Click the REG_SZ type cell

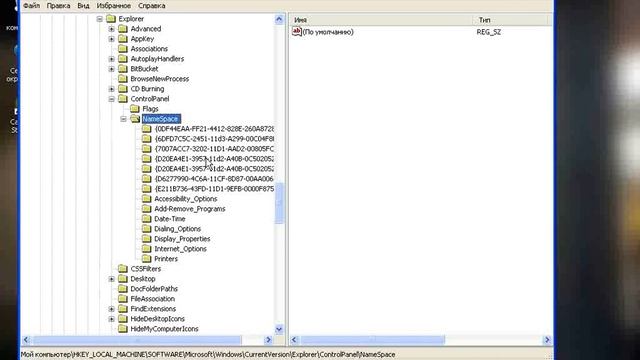tap(489, 32)
